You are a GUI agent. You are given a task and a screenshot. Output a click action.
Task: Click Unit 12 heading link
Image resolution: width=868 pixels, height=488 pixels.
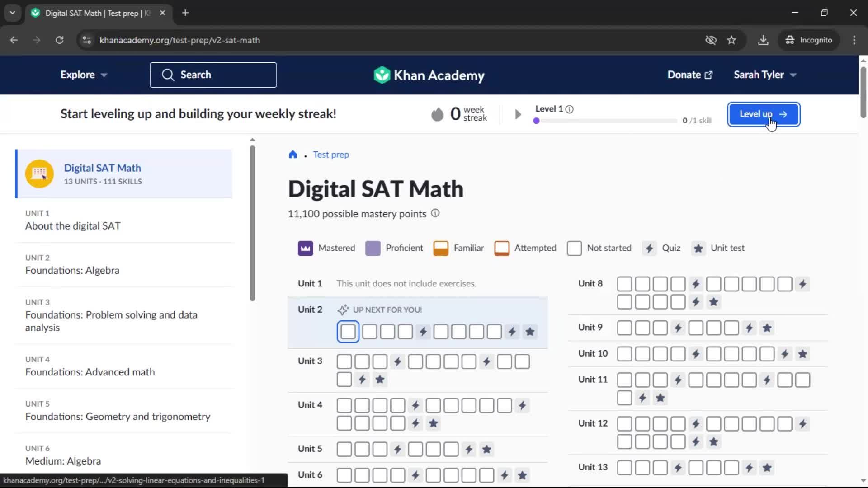pyautogui.click(x=593, y=423)
